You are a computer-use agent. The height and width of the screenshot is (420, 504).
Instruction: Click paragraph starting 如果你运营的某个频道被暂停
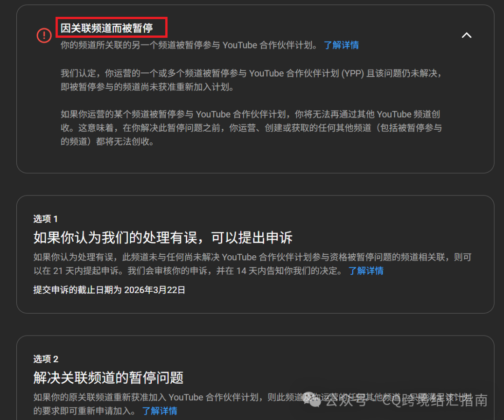tap(252, 128)
